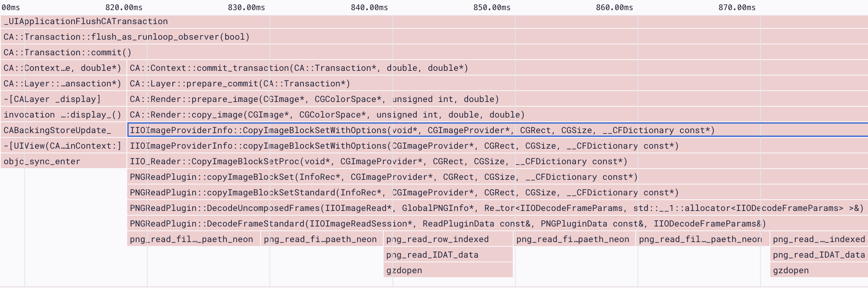Click the 860.00ms time ruler label

point(614,7)
